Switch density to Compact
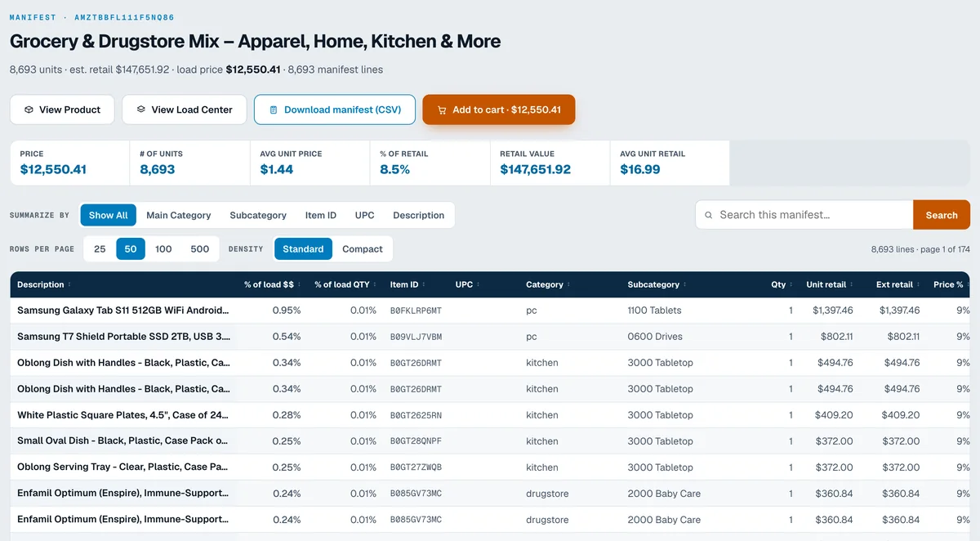 (x=363, y=249)
